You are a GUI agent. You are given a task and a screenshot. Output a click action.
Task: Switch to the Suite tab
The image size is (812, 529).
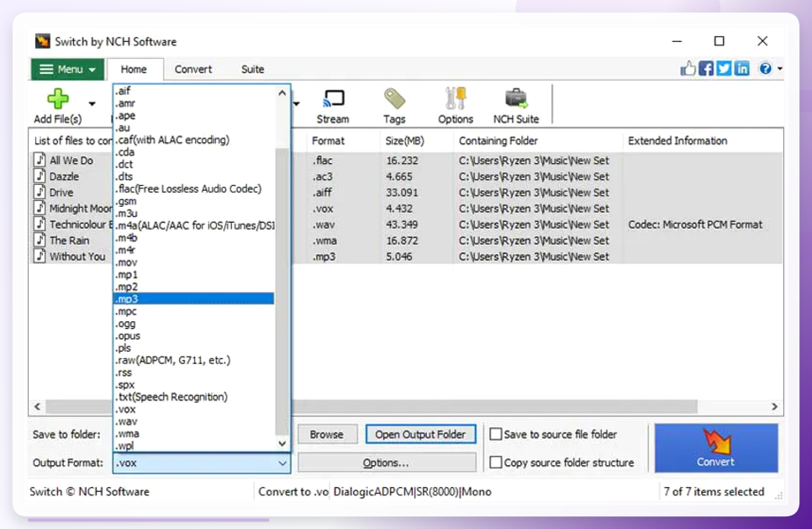point(253,70)
